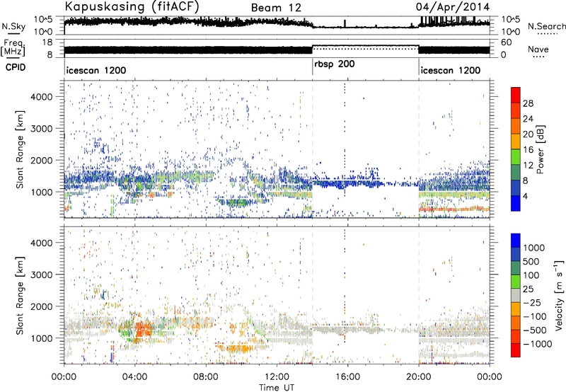Click the light green 16 dB colorbar segment

pos(516,156)
